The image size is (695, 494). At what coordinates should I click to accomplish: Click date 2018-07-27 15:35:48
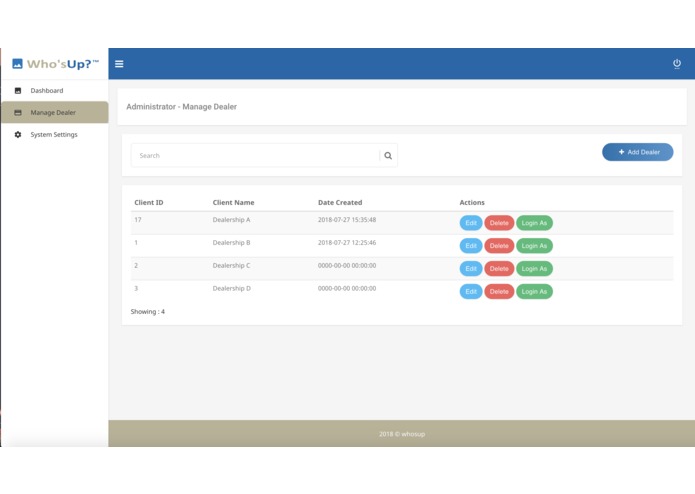(x=347, y=220)
